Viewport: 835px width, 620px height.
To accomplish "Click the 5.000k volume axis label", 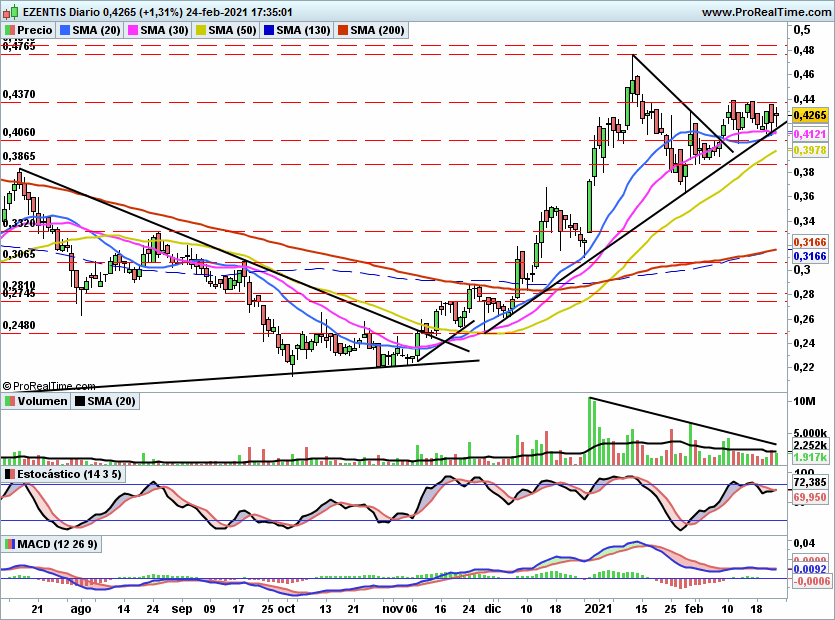I will pyautogui.click(x=810, y=434).
